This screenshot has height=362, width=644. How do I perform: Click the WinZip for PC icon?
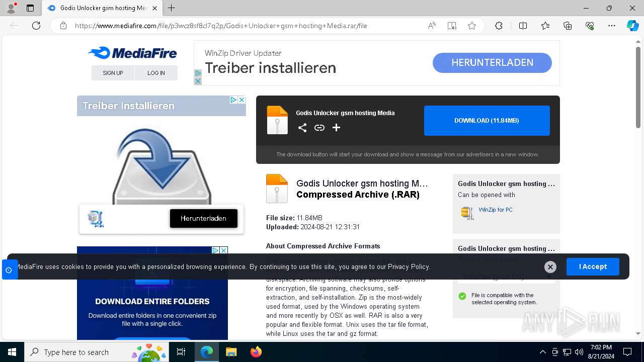pyautogui.click(x=467, y=213)
